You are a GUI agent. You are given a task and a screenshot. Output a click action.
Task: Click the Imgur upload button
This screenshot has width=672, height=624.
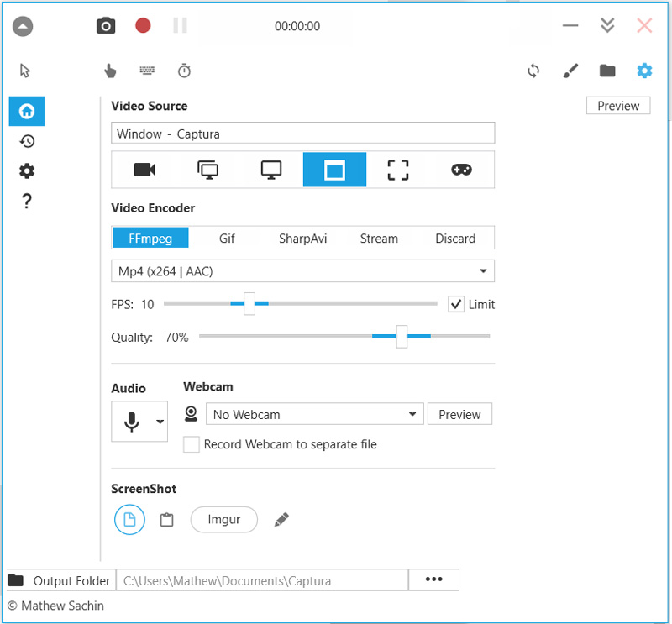[x=224, y=520]
